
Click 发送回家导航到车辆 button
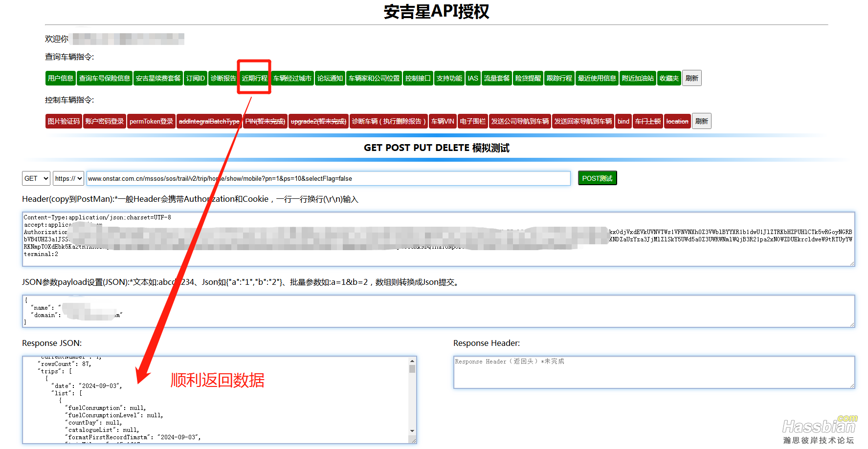pos(583,121)
